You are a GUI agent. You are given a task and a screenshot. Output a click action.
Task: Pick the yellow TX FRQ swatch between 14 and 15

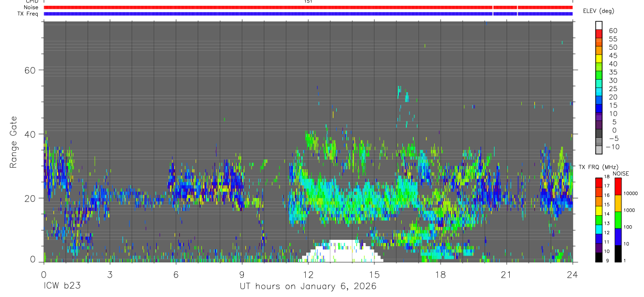click(x=598, y=211)
